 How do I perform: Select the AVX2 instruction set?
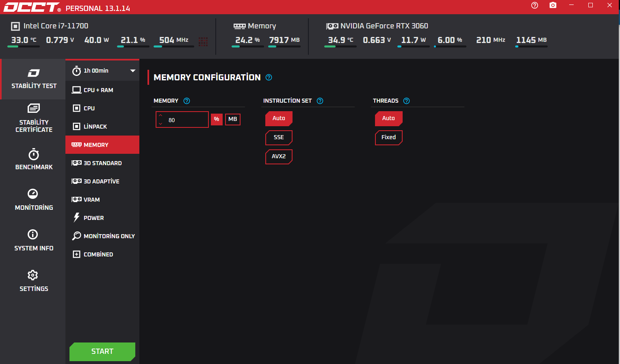click(279, 157)
